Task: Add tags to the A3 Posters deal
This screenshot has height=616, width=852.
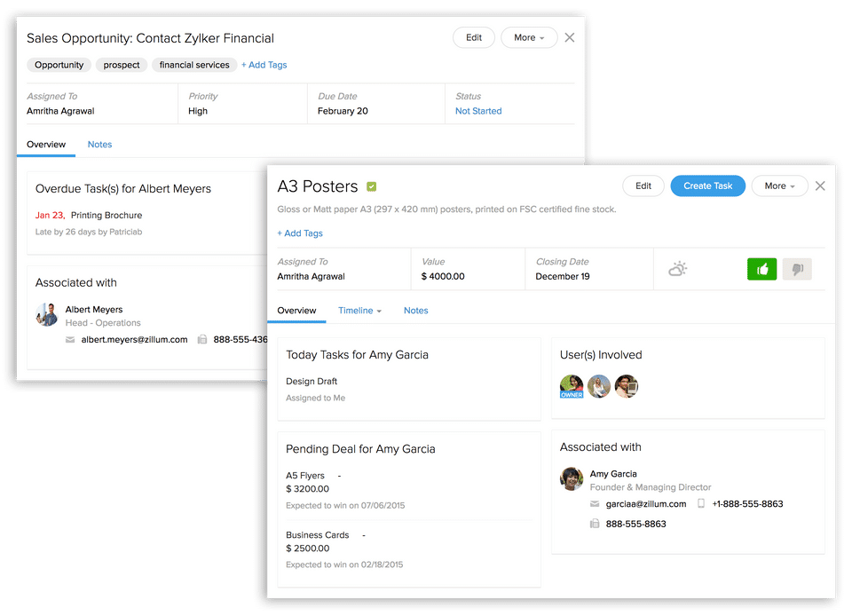Action: click(x=300, y=233)
